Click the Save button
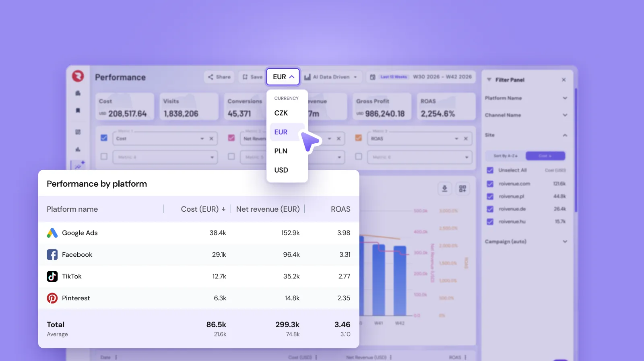Screen dimensions: 644x361 click(x=252, y=77)
